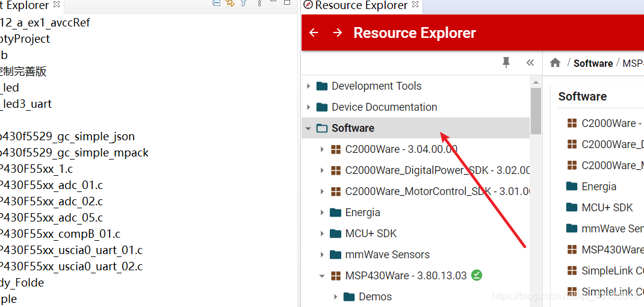644x307 pixels.
Task: Select project ending '12_a_ex1_avccRef'
Action: click(45, 23)
